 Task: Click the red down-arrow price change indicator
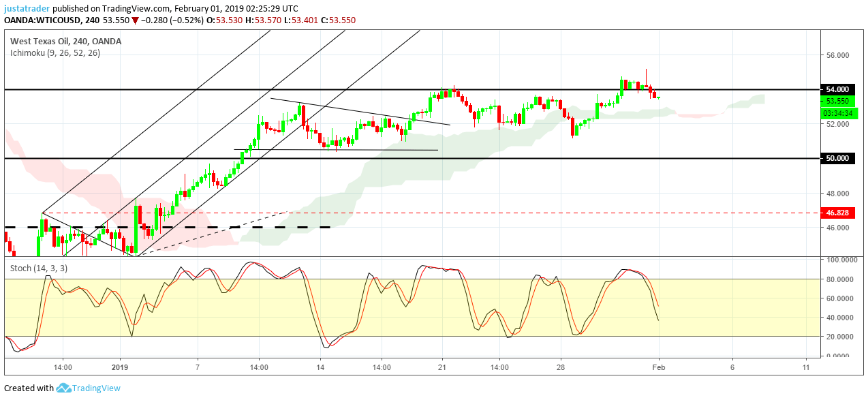coord(135,20)
